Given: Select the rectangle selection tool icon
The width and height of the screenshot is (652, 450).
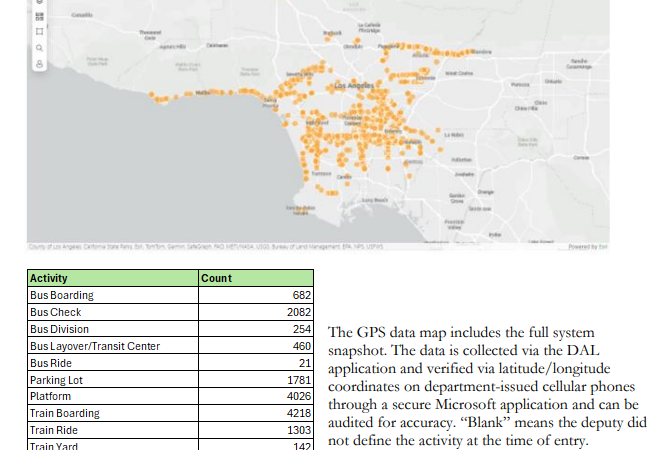Looking at the screenshot, I should (x=39, y=31).
